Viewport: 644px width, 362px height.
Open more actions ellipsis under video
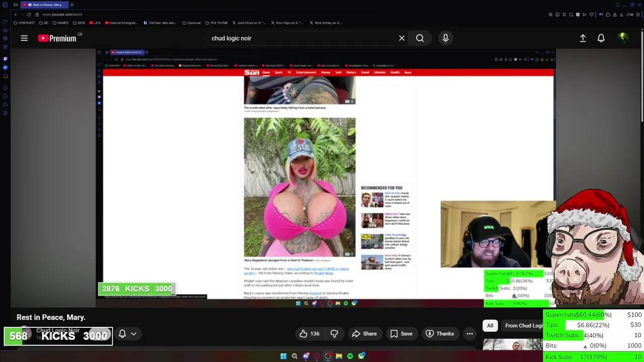pos(469,334)
